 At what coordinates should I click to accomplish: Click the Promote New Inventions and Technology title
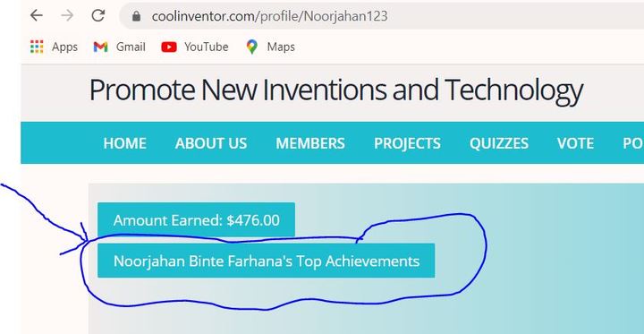pyautogui.click(x=336, y=90)
